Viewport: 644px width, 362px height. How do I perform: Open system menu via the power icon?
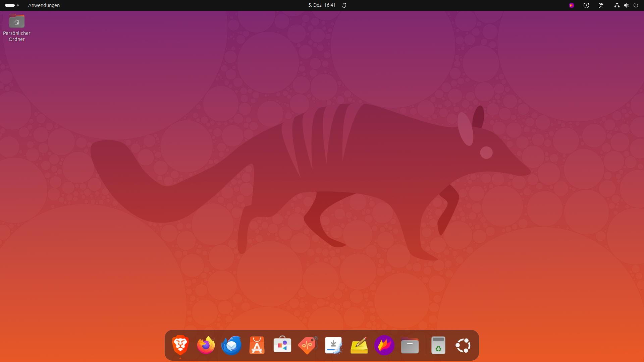point(636,5)
